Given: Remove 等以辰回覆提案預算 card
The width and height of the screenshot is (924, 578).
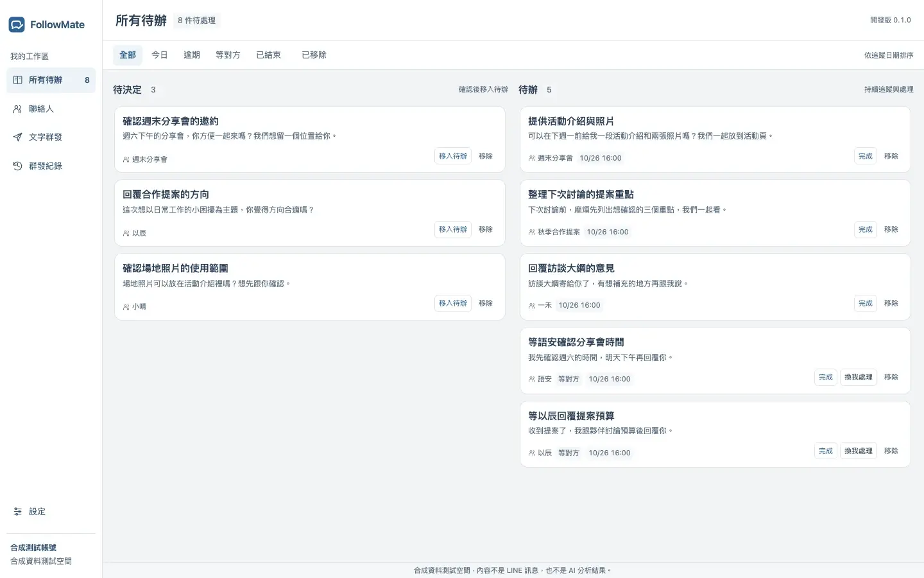Looking at the screenshot, I should click(891, 451).
